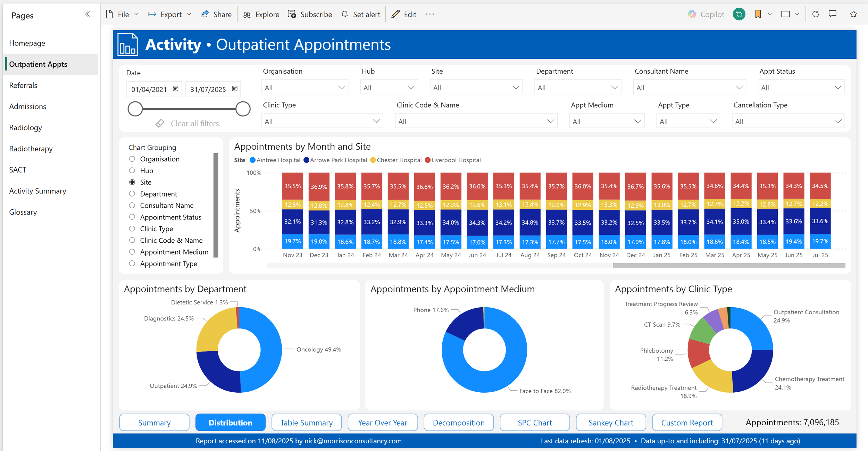Viewport: 868px width, 451px height.
Task: Click the SPC Chart button
Action: [x=534, y=423]
